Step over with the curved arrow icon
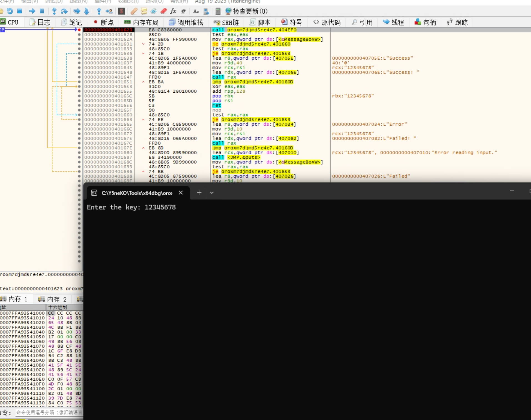This screenshot has height=420, width=531. pyautogui.click(x=64, y=11)
